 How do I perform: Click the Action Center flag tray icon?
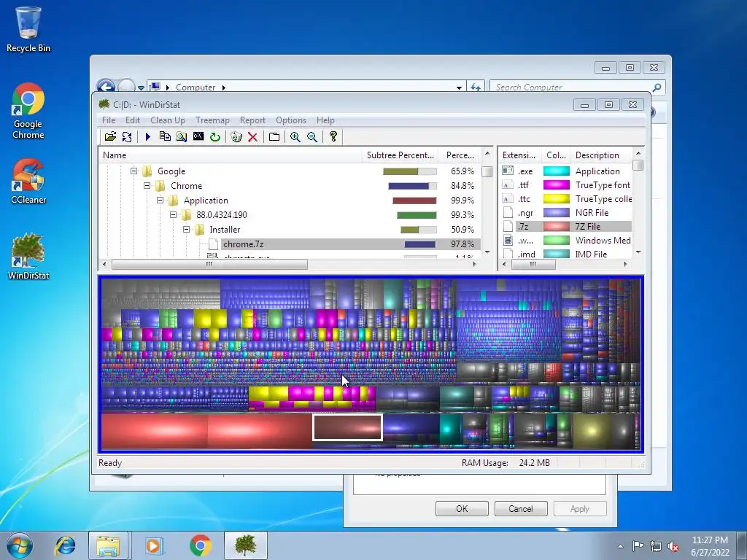click(x=638, y=546)
